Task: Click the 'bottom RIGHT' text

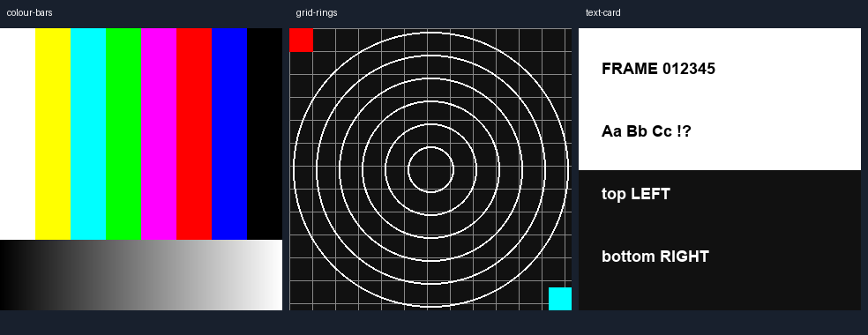Action: pyautogui.click(x=655, y=257)
